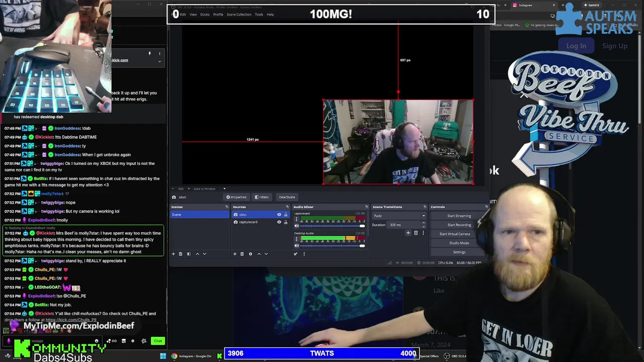Expand the pinned kick.com message chevron
Viewport: 644px width, 362px height.
[x=159, y=61]
